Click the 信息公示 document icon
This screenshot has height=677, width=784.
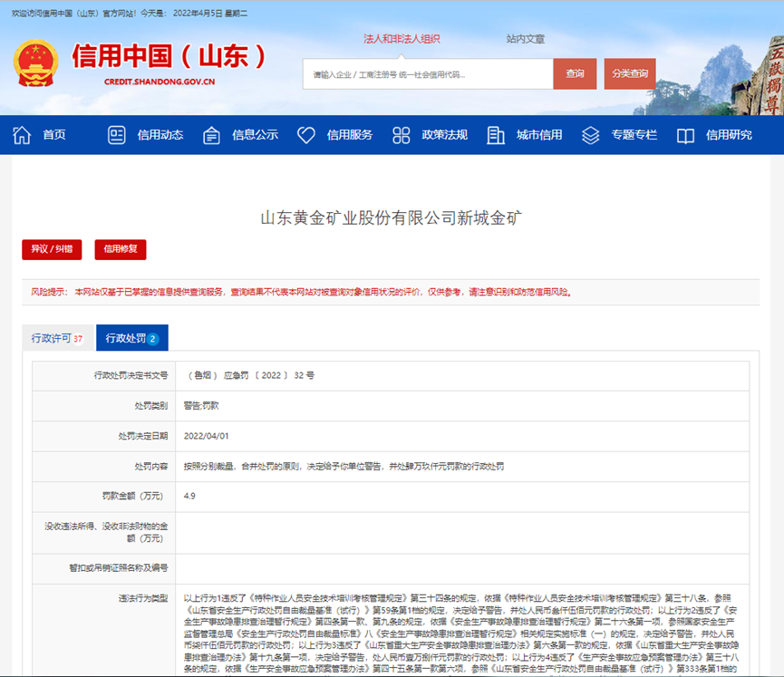coord(211,135)
